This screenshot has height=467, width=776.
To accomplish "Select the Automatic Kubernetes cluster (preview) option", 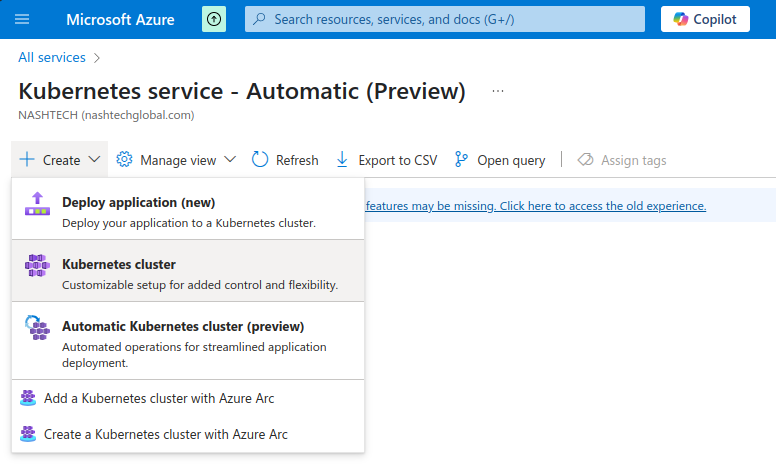I will tap(183, 327).
